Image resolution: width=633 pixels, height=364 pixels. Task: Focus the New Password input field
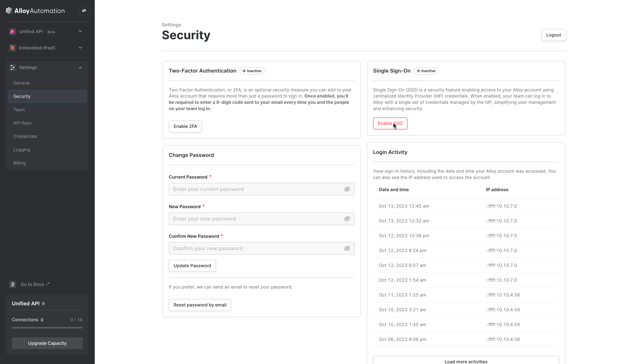pyautogui.click(x=262, y=219)
